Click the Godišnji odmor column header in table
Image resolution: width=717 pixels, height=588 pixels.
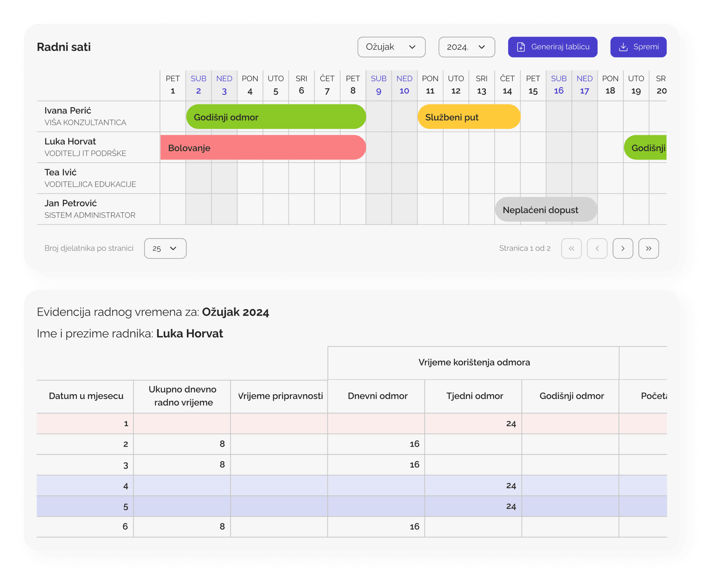(571, 396)
